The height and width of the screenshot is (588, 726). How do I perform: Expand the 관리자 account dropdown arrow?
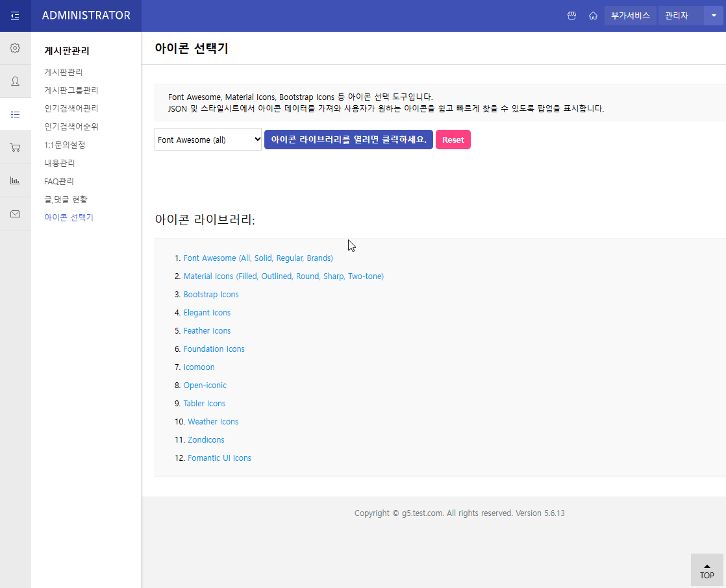coord(714,16)
